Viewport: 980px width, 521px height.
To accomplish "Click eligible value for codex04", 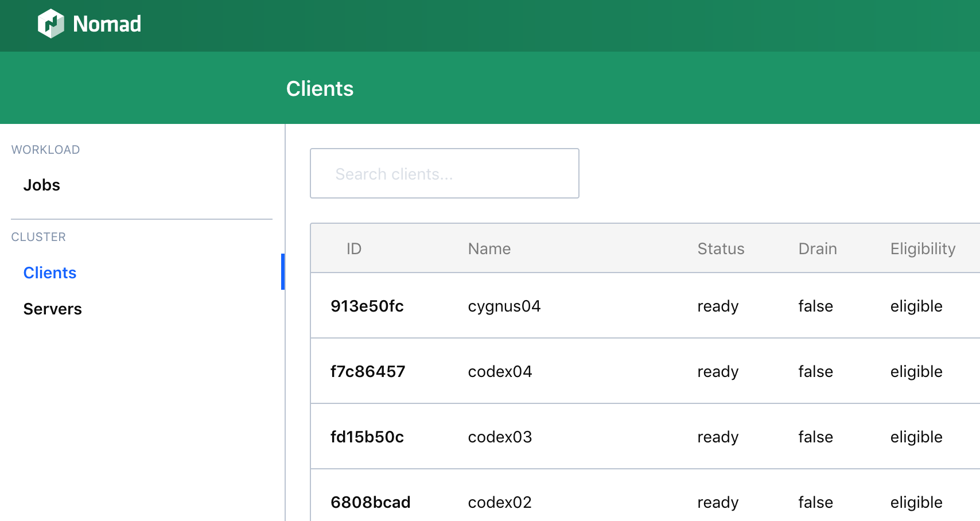I will click(x=916, y=372).
